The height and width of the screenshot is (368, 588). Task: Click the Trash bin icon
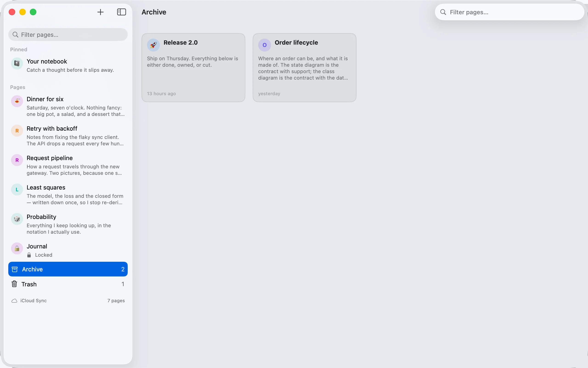click(14, 284)
